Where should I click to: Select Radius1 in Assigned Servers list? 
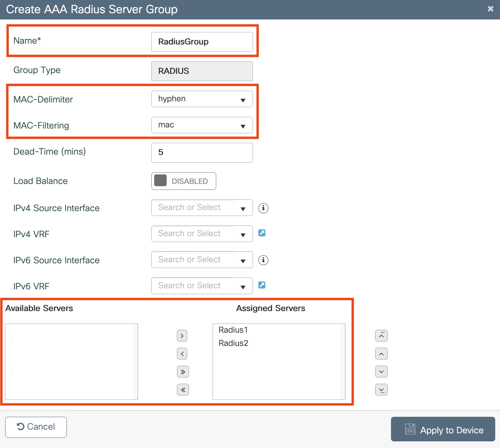pos(233,330)
